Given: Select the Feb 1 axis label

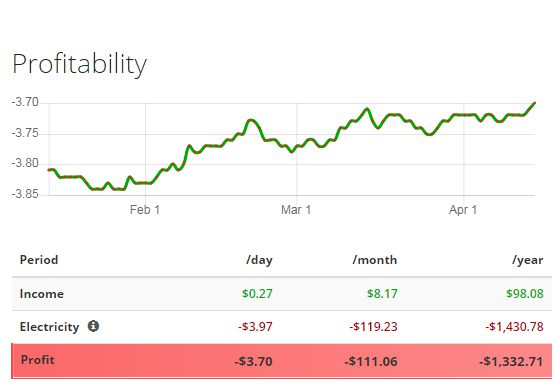Looking at the screenshot, I should pyautogui.click(x=145, y=210).
